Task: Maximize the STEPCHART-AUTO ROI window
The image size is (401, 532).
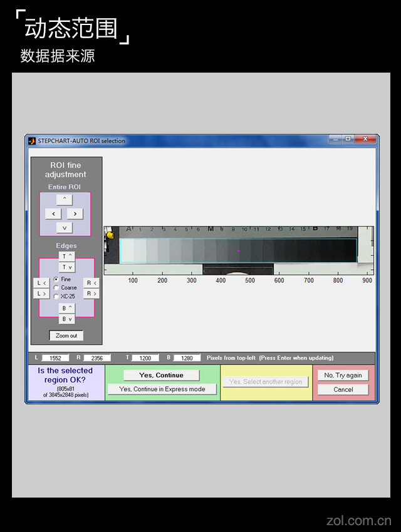Action: tap(348, 139)
